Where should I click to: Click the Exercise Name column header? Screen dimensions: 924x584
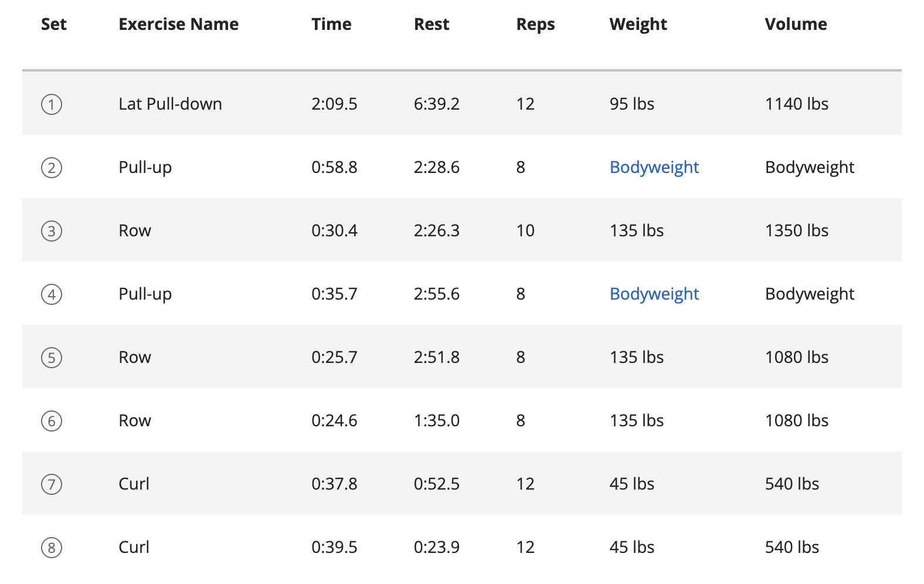click(178, 25)
